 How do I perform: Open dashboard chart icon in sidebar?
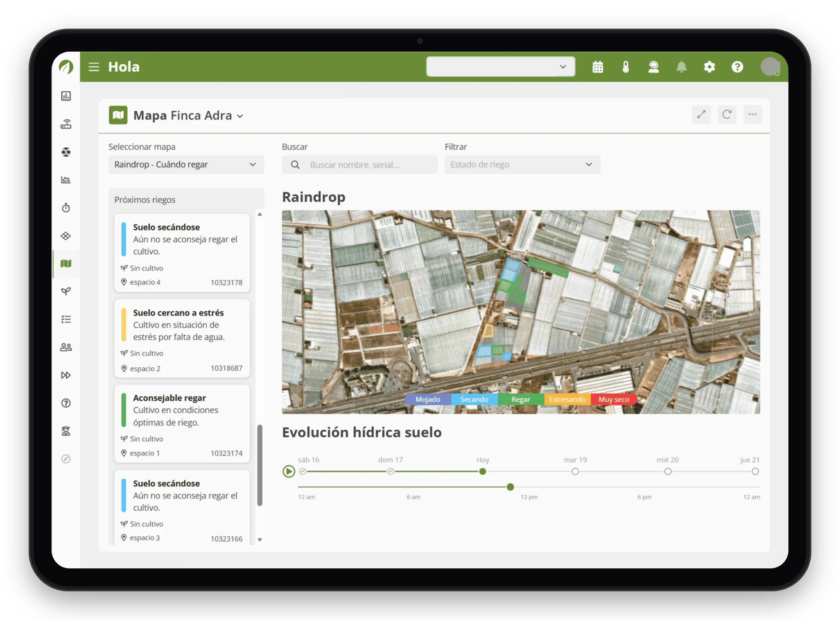66,96
